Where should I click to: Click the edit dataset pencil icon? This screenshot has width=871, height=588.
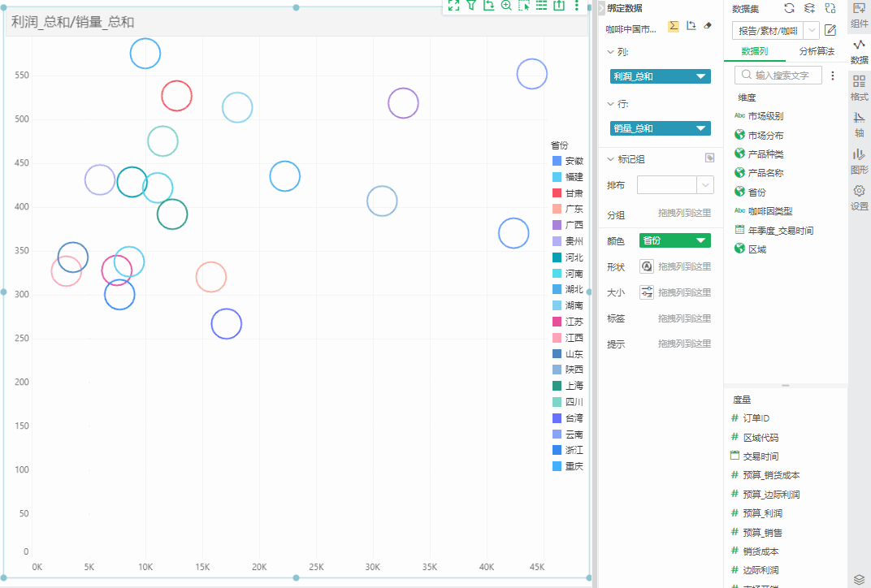[x=830, y=31]
